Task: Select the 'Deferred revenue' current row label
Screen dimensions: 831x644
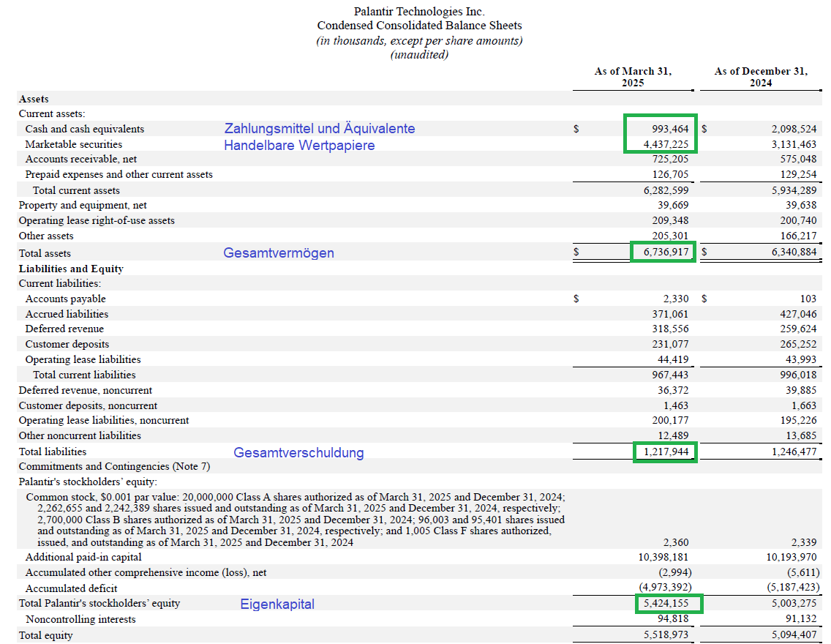Action: coord(64,329)
